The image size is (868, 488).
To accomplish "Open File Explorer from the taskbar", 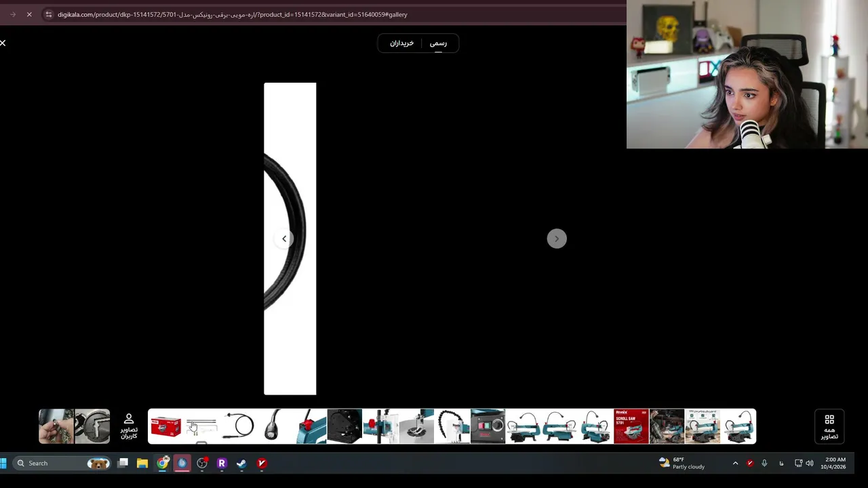I will pos(142,463).
